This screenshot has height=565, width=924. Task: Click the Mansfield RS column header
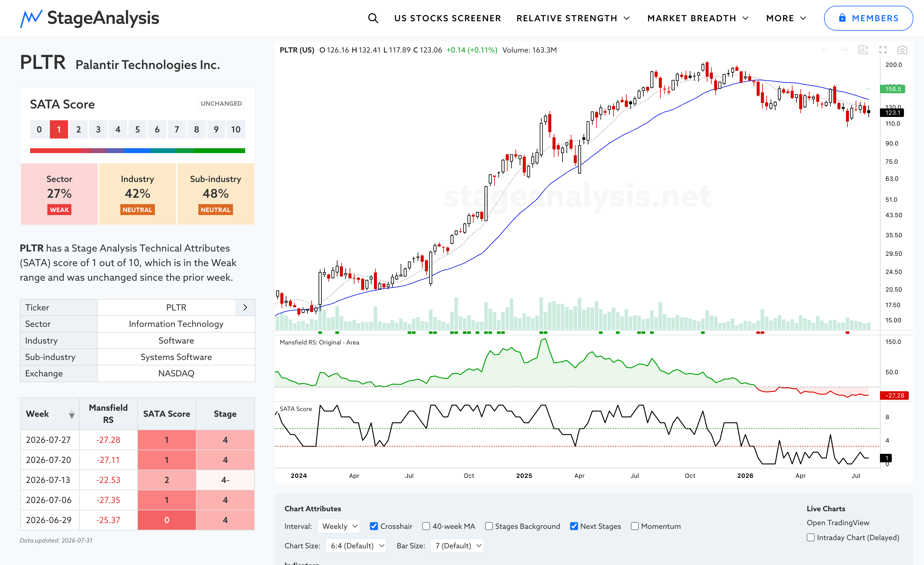coord(108,413)
